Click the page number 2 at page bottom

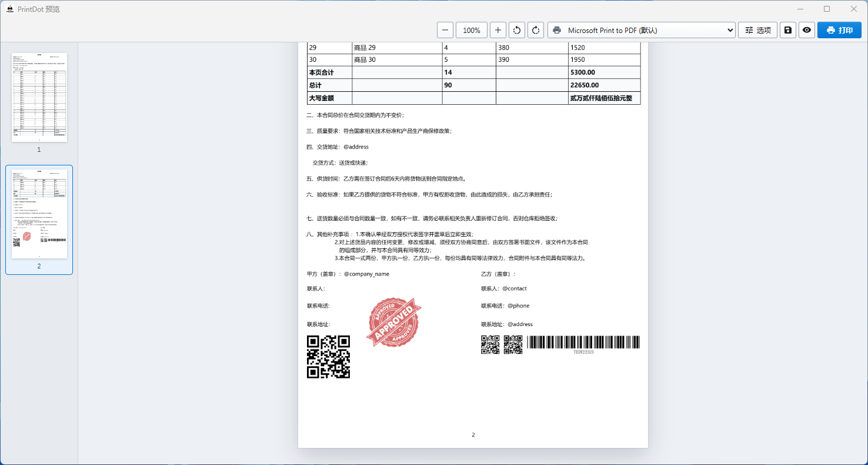473,435
